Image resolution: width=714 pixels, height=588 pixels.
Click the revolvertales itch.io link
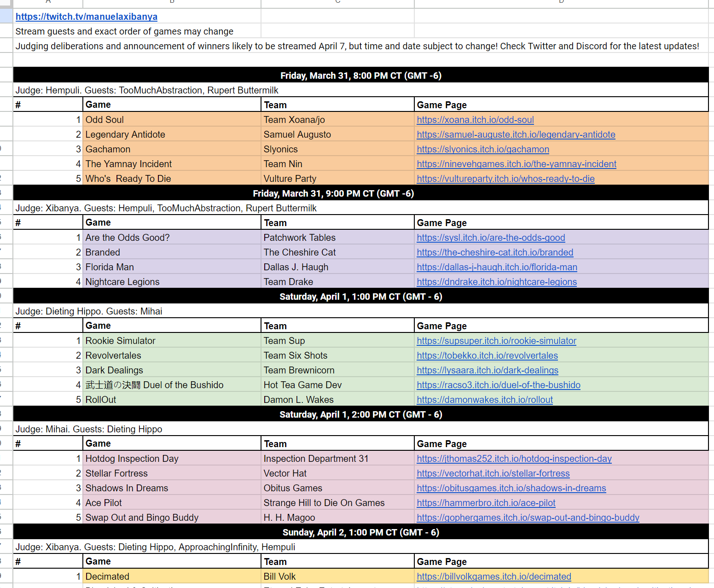[x=487, y=356]
